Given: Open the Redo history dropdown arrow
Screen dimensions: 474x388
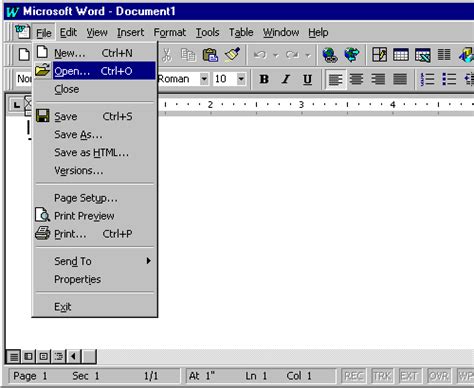Looking at the screenshot, I should click(308, 55).
